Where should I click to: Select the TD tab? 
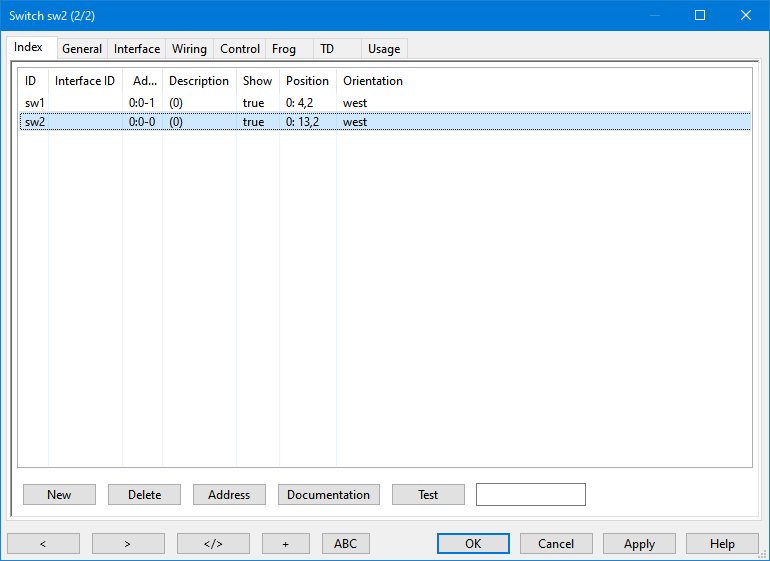pyautogui.click(x=327, y=49)
